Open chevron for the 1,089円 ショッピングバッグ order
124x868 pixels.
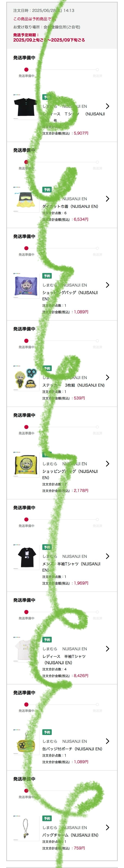point(107,285)
